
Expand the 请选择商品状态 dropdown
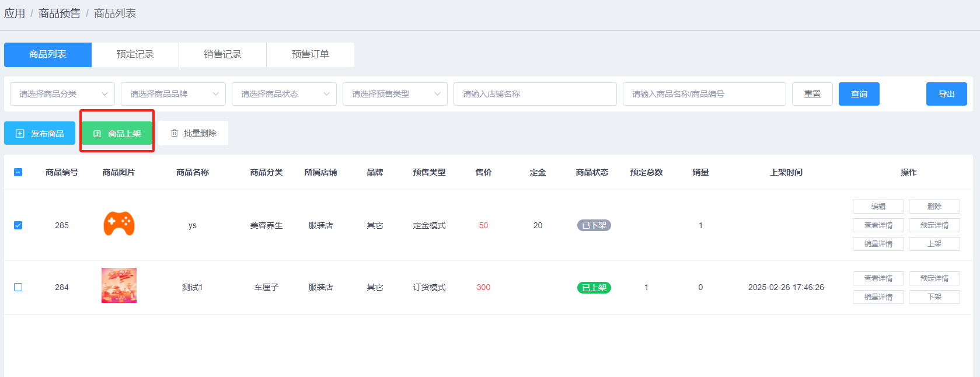pyautogui.click(x=284, y=94)
